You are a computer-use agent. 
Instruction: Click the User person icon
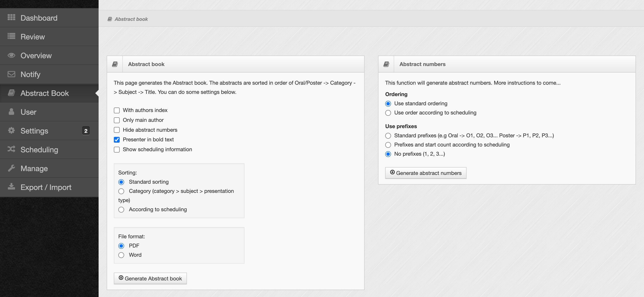[11, 112]
